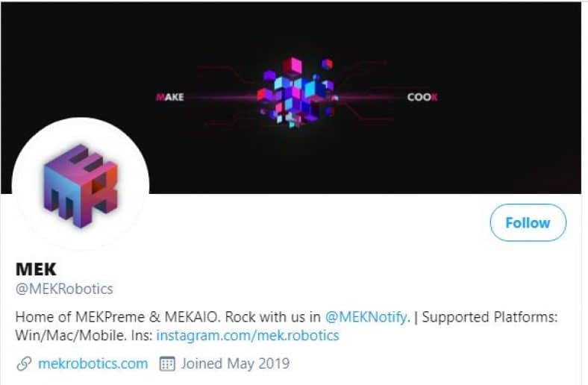Image resolution: width=588 pixels, height=385 pixels.
Task: Click the Follow button
Action: click(x=528, y=222)
